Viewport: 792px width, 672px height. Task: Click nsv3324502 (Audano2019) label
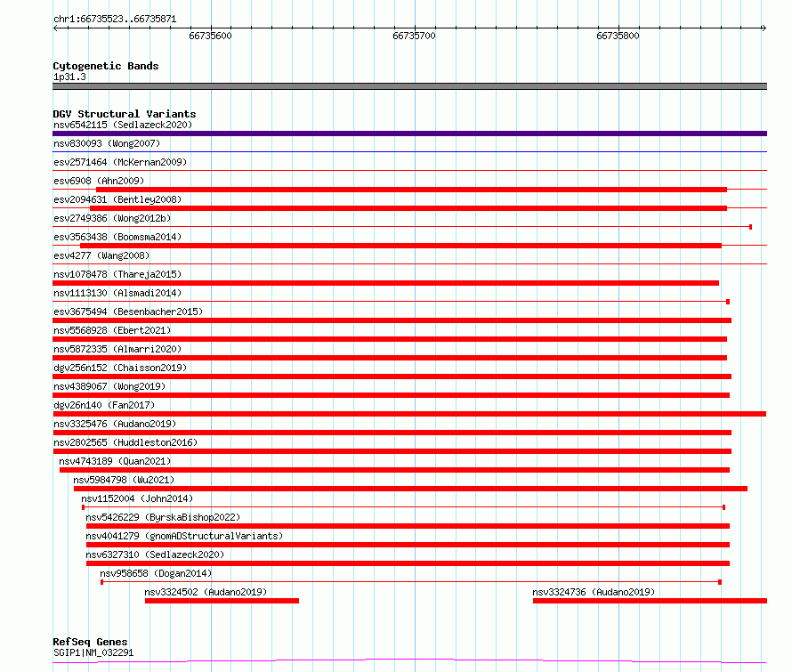pos(206,592)
